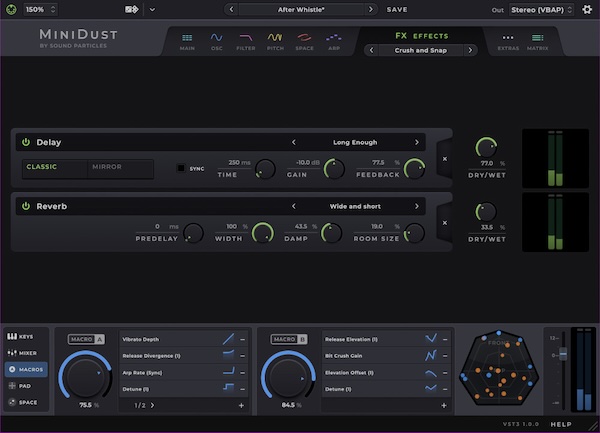Select the MACROS panel
The width and height of the screenshot is (600, 433).
(26, 370)
